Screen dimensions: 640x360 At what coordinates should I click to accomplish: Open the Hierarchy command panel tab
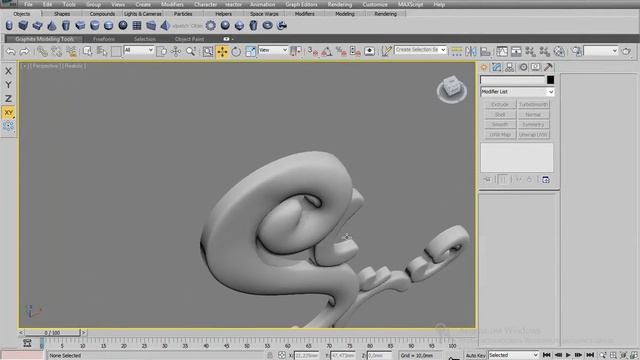[x=509, y=67]
